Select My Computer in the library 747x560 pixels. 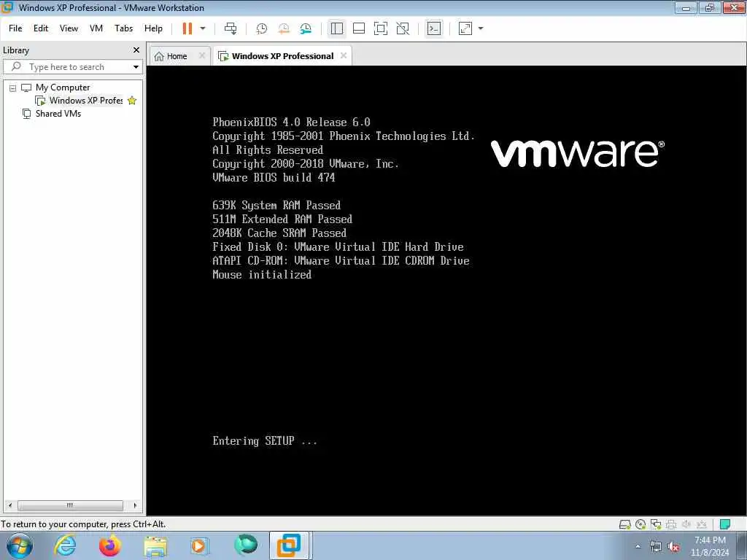point(63,87)
